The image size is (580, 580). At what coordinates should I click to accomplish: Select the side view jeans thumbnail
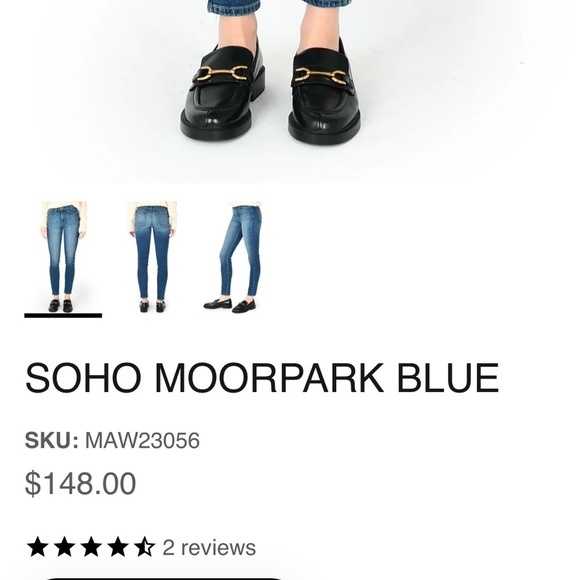(x=234, y=257)
